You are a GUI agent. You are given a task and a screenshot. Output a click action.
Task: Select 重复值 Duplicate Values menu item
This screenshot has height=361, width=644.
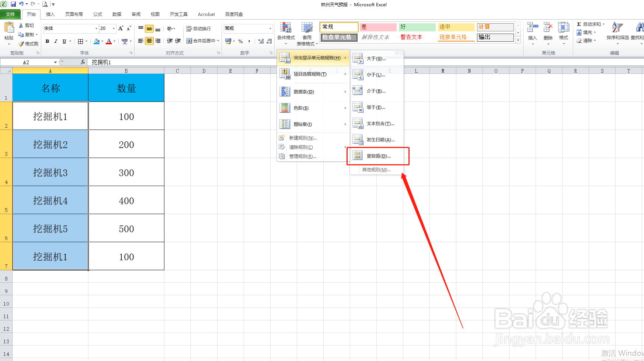point(377,156)
